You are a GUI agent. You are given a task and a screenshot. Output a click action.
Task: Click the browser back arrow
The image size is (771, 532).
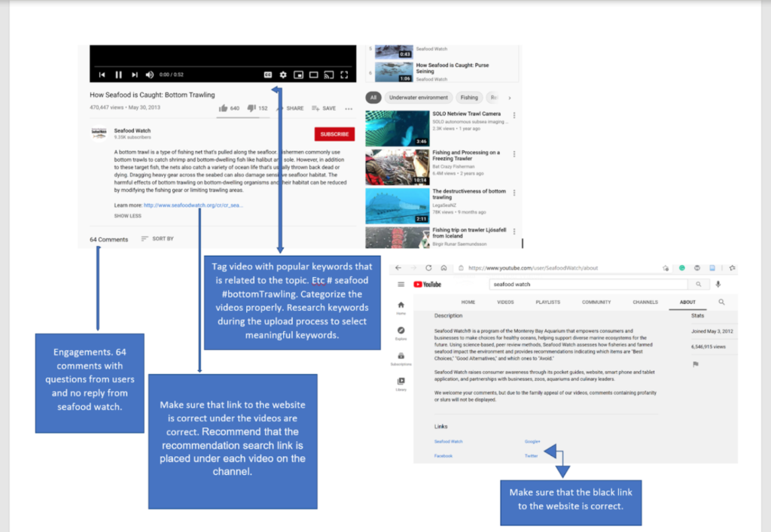(x=398, y=268)
